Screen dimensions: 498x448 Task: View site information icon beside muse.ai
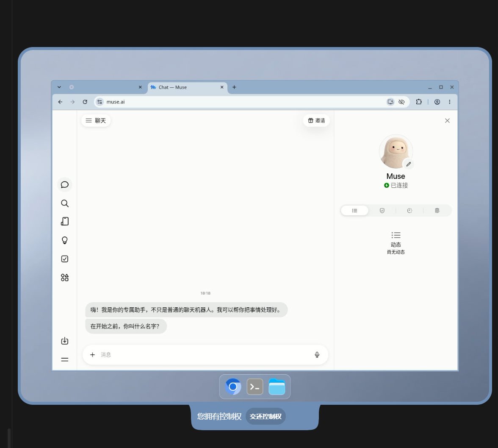click(x=100, y=102)
